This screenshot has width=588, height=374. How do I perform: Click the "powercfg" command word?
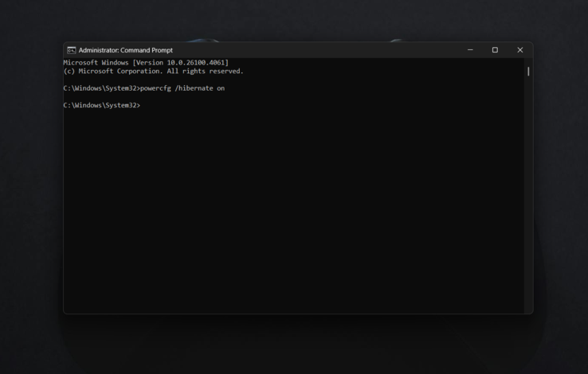[155, 88]
